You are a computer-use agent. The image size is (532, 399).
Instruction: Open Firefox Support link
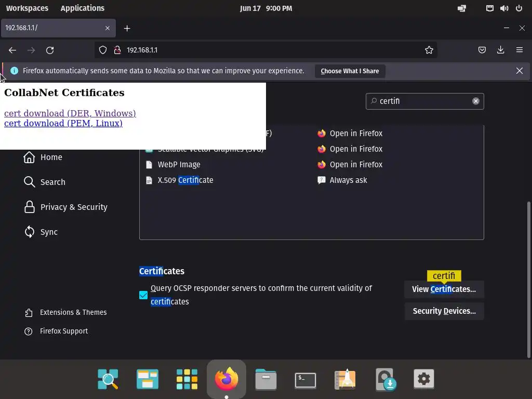click(56, 331)
